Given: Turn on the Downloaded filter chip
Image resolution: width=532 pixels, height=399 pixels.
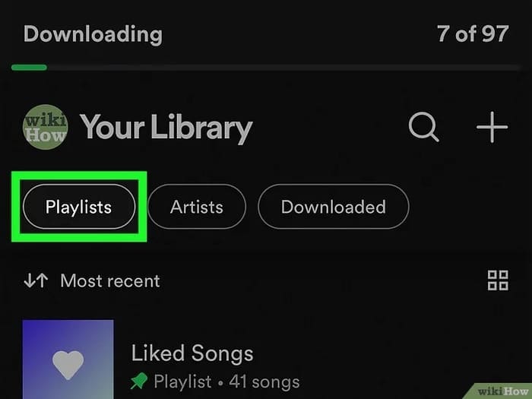Looking at the screenshot, I should tap(333, 207).
